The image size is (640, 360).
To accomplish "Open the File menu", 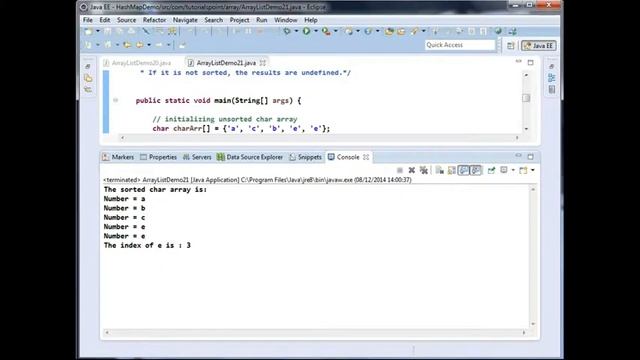I will pyautogui.click(x=88, y=20).
